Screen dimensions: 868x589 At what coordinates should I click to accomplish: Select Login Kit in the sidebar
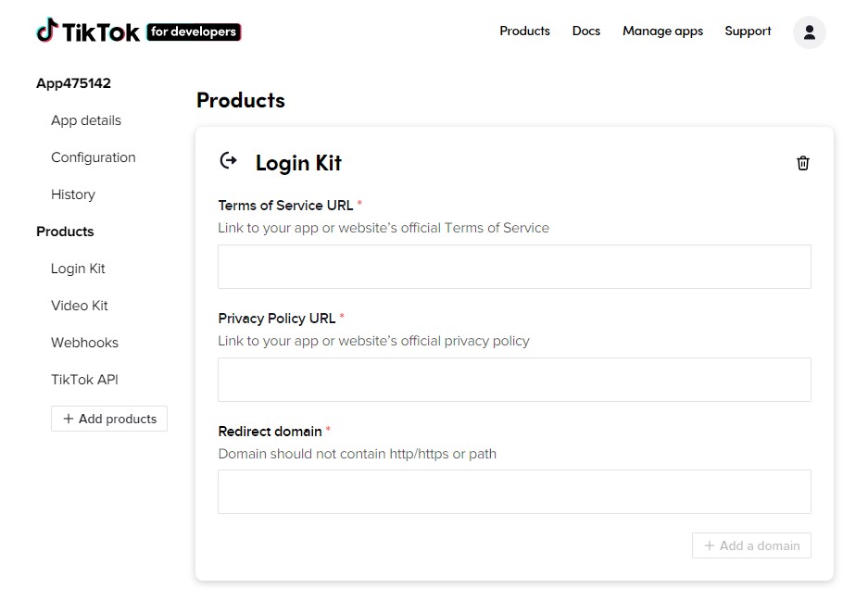pos(78,269)
